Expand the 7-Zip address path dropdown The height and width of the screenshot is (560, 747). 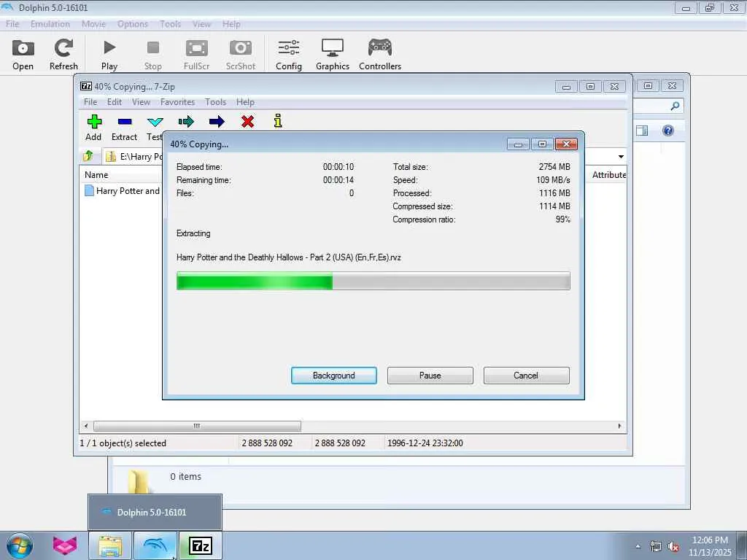(x=621, y=157)
